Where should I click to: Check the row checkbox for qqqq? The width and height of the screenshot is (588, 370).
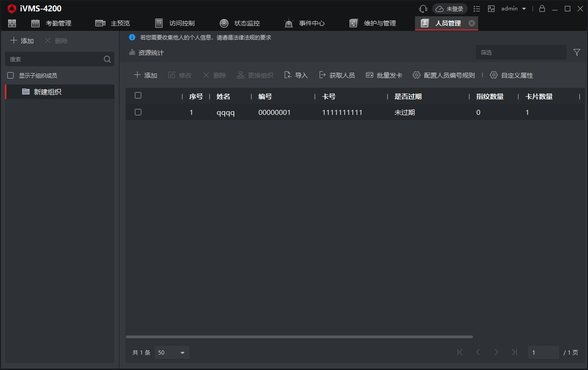[138, 112]
